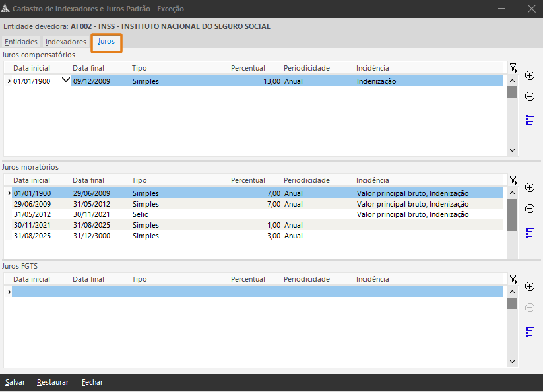Select Juros moratórios row starting 29/06/2009
This screenshot has width=543, height=392.
click(x=257, y=204)
